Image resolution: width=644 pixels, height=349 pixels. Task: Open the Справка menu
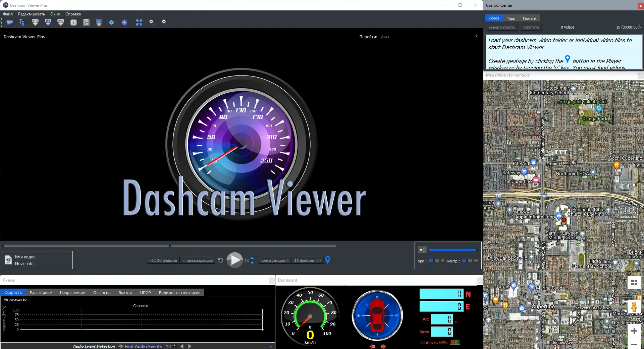(73, 14)
